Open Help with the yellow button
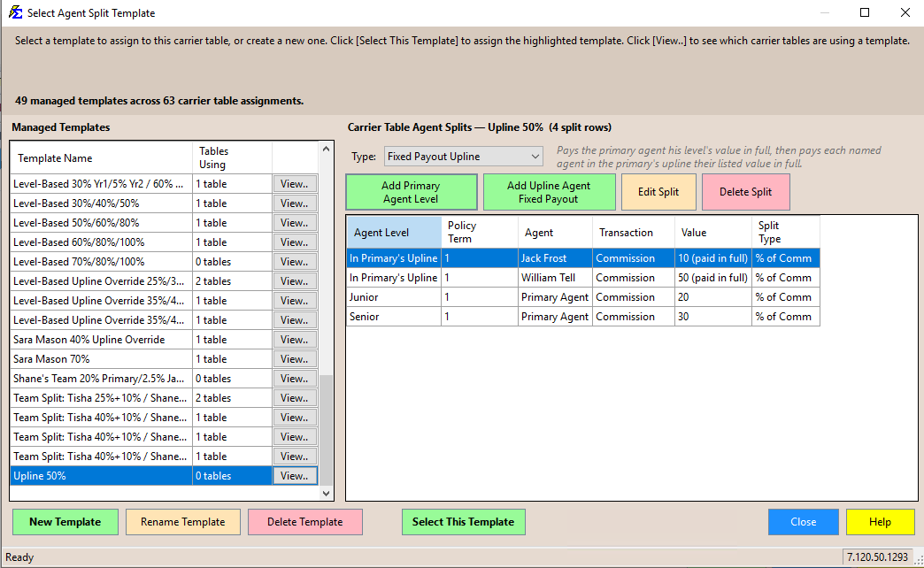The width and height of the screenshot is (924, 568). tap(880, 522)
